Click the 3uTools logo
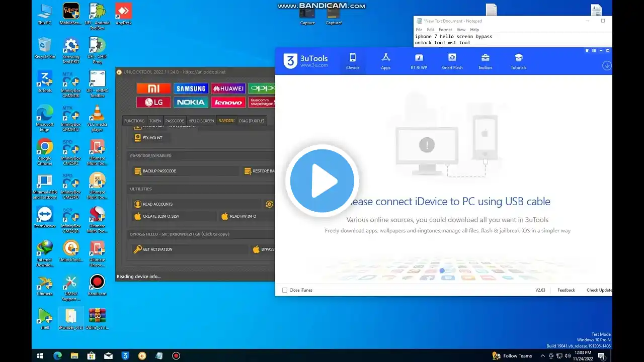The image size is (644, 362). (306, 61)
